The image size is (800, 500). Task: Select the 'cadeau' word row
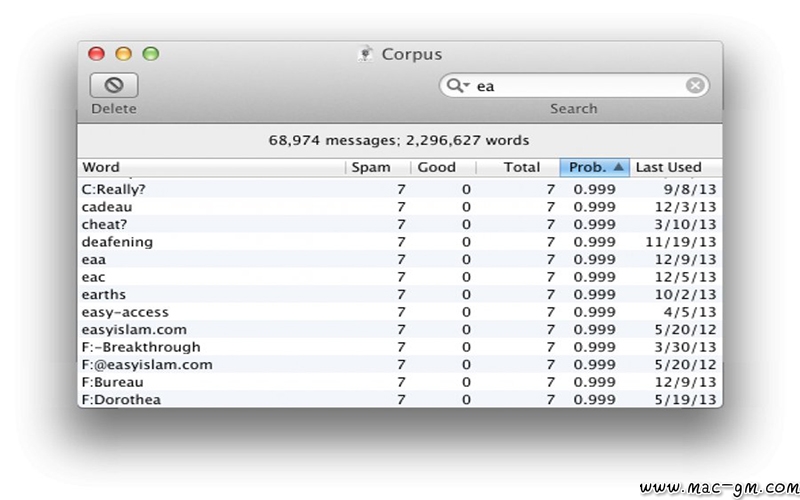pyautogui.click(x=400, y=207)
